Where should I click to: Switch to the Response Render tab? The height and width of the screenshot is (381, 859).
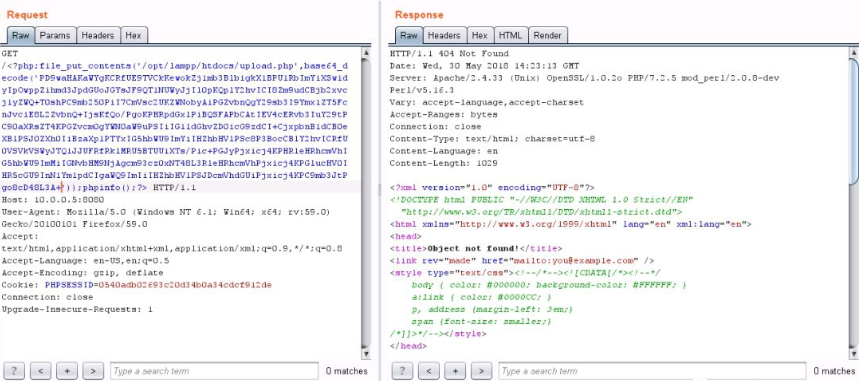click(548, 35)
